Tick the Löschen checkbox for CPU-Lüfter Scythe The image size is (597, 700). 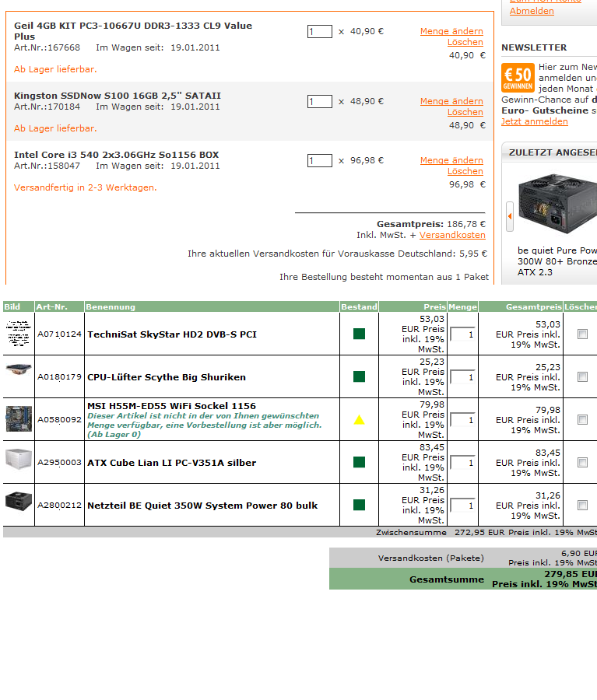(582, 376)
